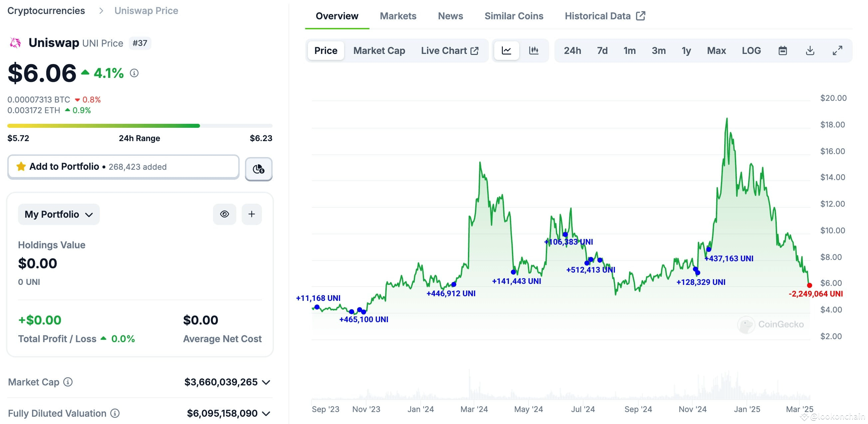Click the download chart data icon
Viewport: 868px width, 424px height.
810,51
